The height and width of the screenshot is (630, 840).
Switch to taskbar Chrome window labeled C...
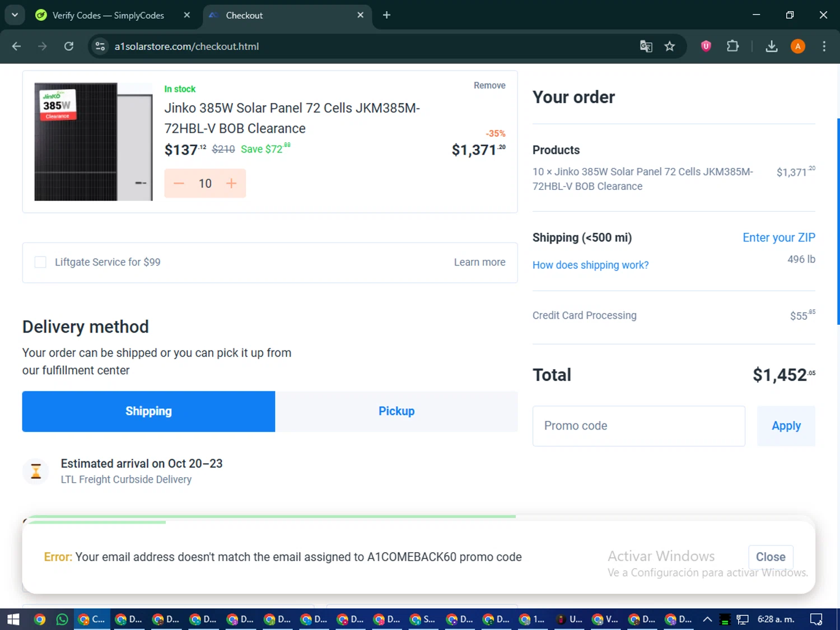tap(92, 619)
